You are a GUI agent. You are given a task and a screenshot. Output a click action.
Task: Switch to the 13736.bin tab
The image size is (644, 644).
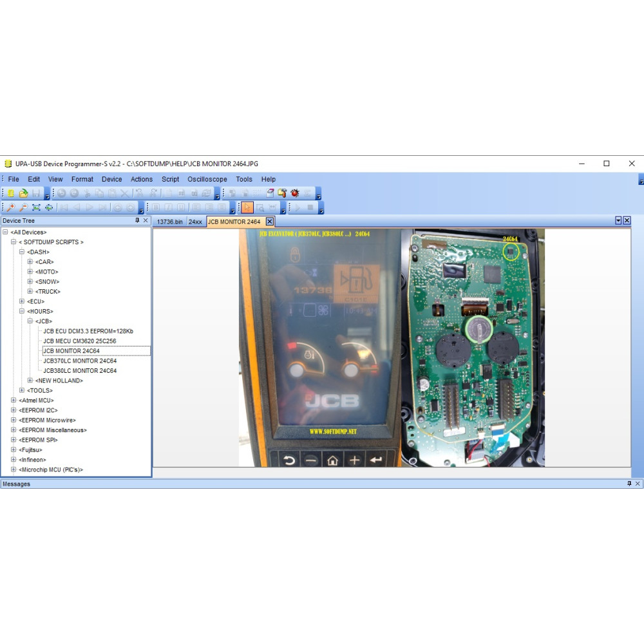[x=169, y=222]
